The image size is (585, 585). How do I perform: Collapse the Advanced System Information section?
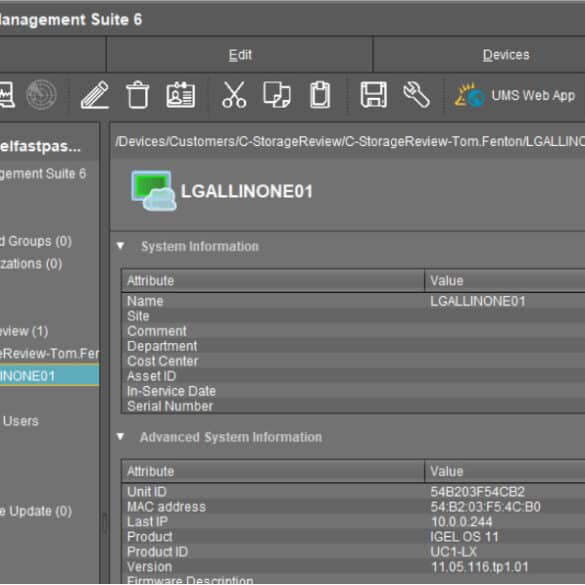[120, 437]
